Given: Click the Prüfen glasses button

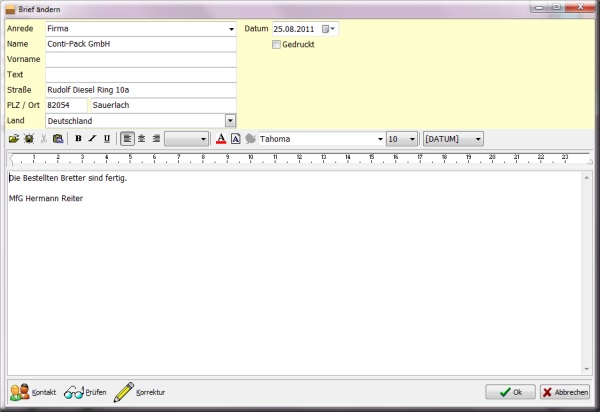Looking at the screenshot, I should [x=85, y=392].
